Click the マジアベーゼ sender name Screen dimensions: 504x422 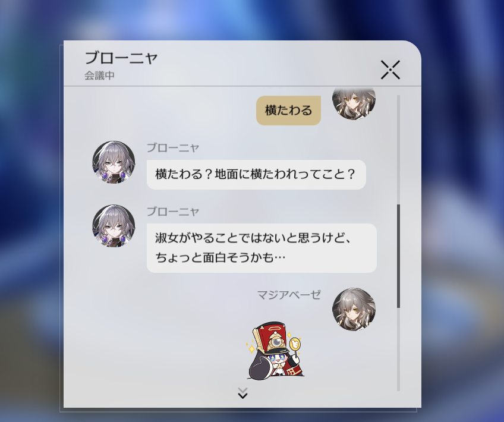[x=289, y=295]
